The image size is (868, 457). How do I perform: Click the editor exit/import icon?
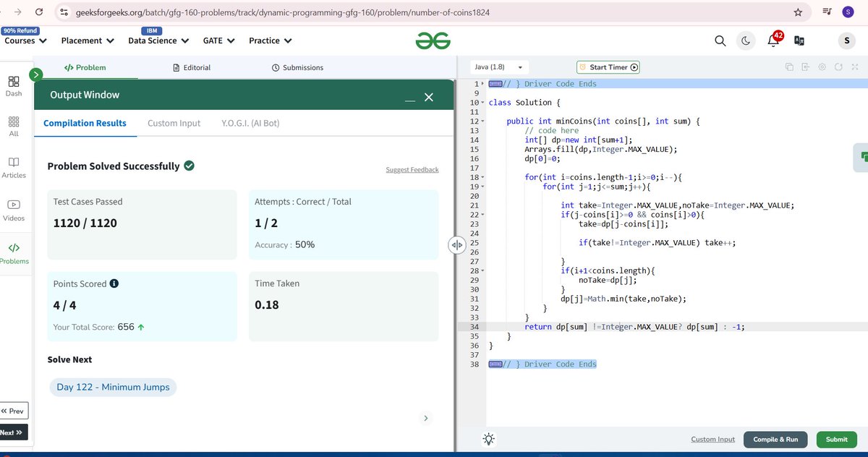[x=806, y=67]
